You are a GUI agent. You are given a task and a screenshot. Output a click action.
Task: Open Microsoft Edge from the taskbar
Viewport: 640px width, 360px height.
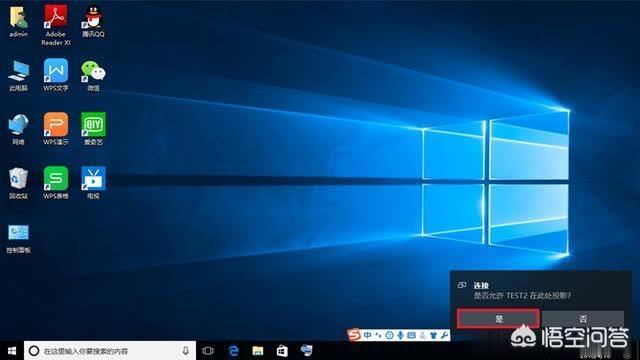pos(233,351)
